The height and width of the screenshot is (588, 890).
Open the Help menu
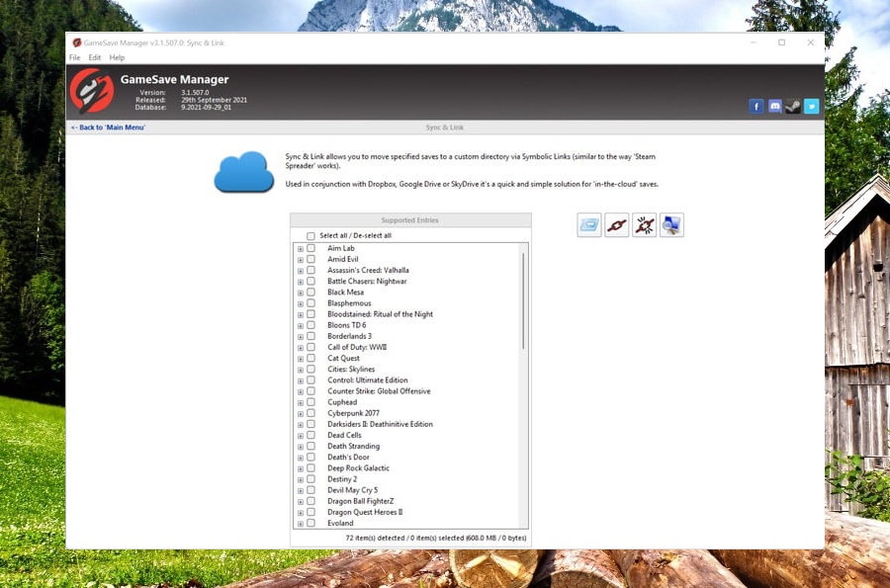(117, 57)
